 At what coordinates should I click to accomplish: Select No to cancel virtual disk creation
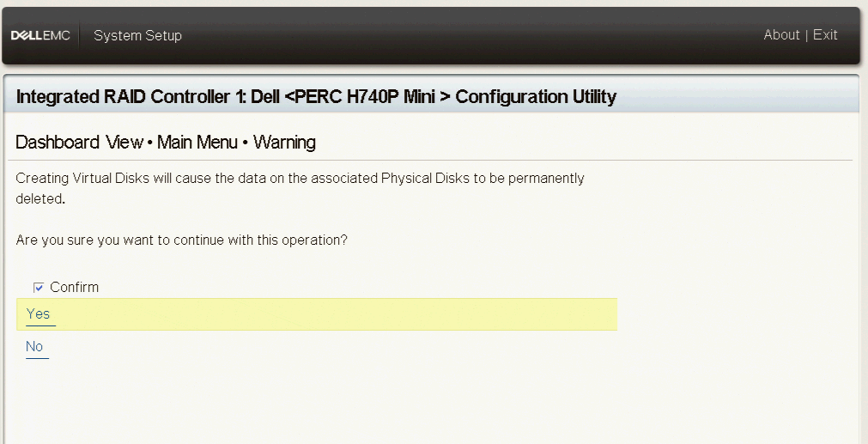(34, 347)
